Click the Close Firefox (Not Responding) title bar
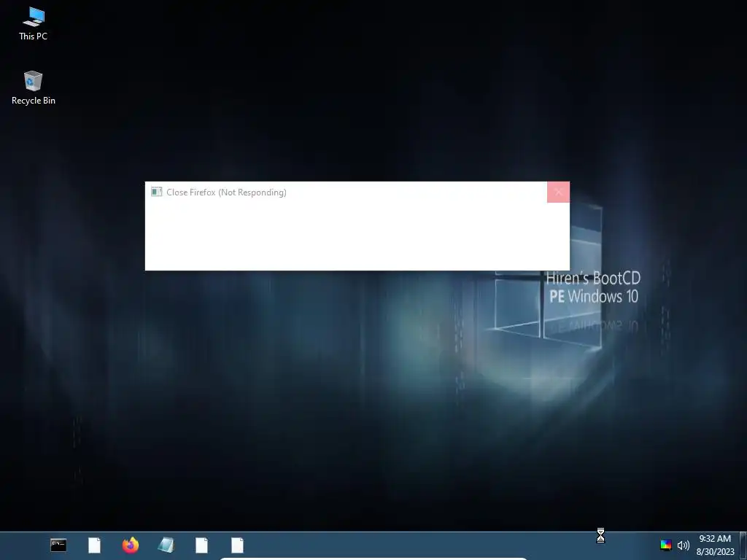 [x=347, y=192]
